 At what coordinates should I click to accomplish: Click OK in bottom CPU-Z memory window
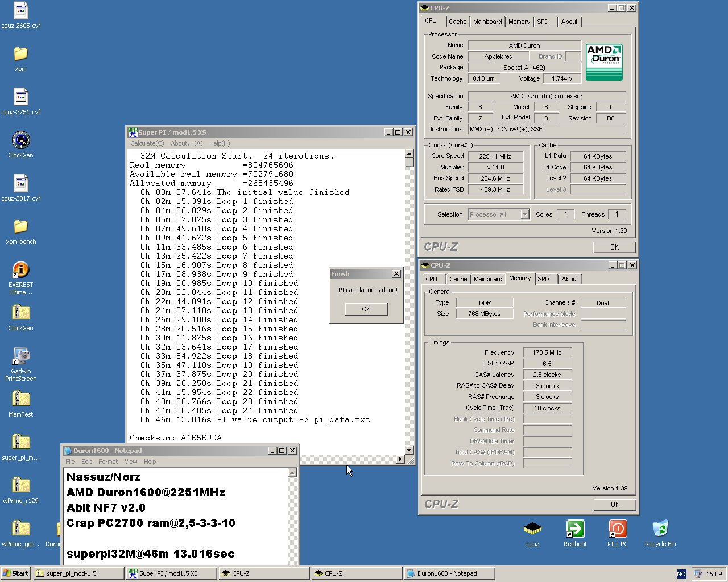[615, 504]
